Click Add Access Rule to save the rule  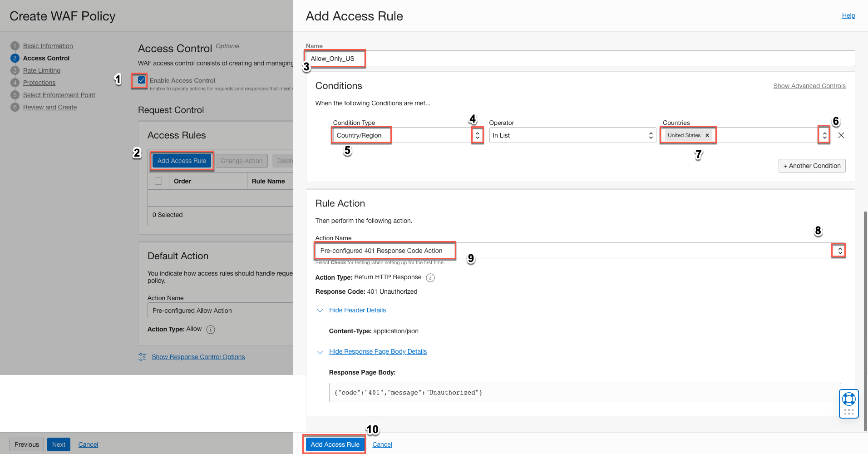tap(334, 444)
